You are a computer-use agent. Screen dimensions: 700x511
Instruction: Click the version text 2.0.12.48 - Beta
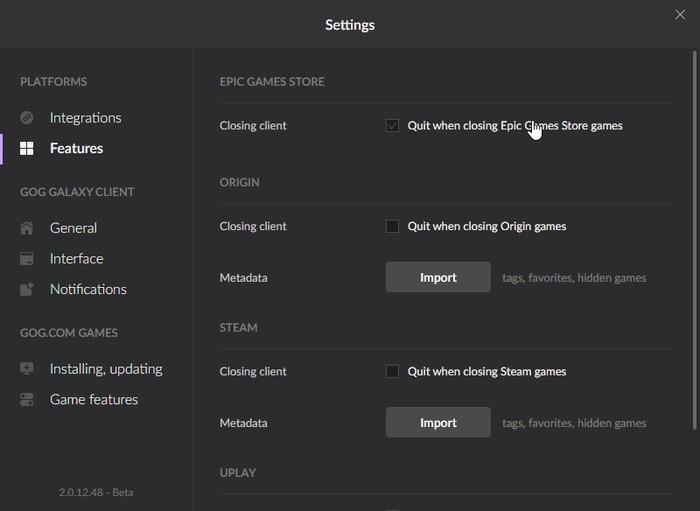[96, 492]
